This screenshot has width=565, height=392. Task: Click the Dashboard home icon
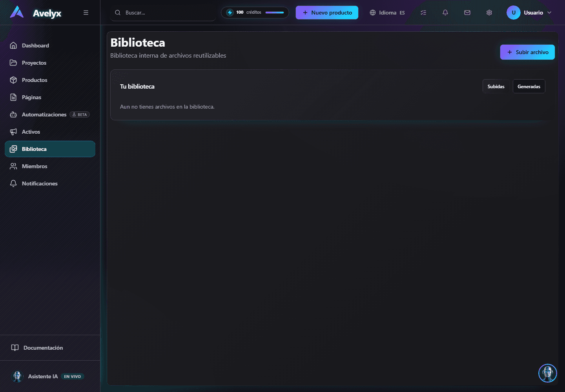click(x=13, y=45)
